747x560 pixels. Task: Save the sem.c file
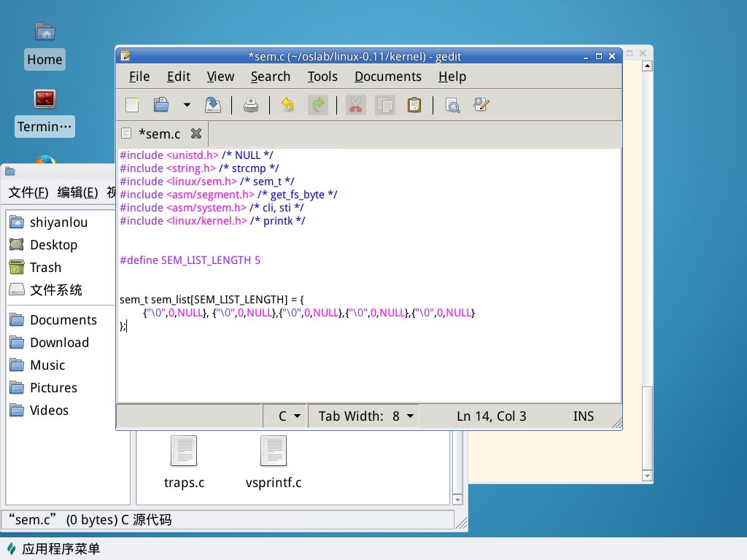212,105
